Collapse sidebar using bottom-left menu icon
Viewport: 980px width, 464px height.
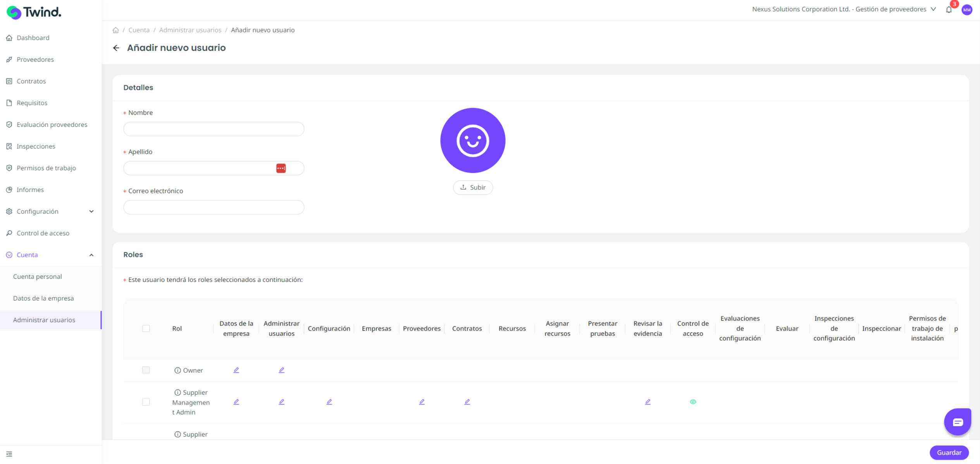click(9, 454)
